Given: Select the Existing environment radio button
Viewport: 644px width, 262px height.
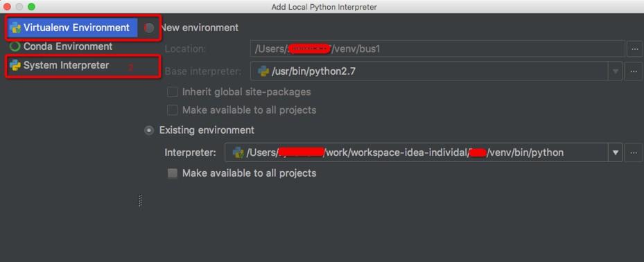Looking at the screenshot, I should (x=149, y=130).
